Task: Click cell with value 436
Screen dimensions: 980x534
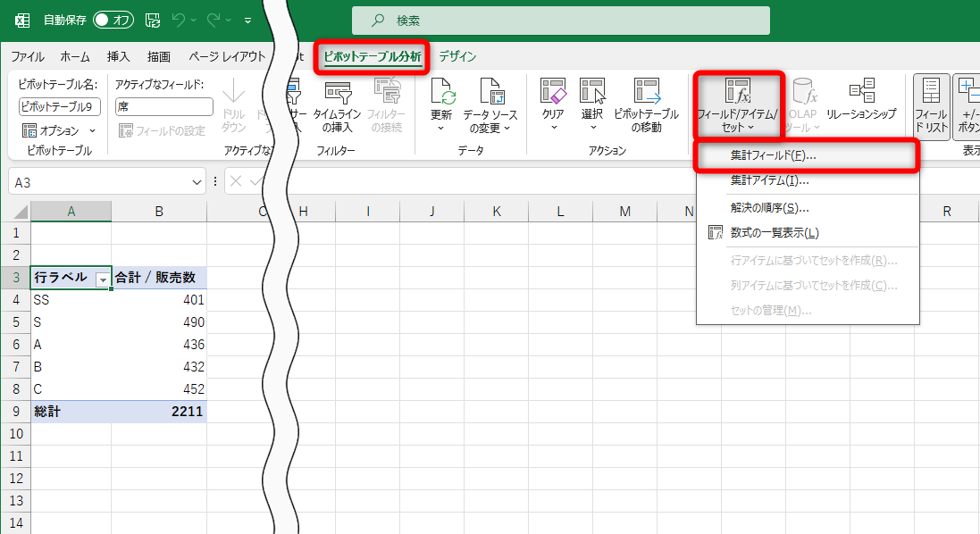Action: click(x=159, y=345)
